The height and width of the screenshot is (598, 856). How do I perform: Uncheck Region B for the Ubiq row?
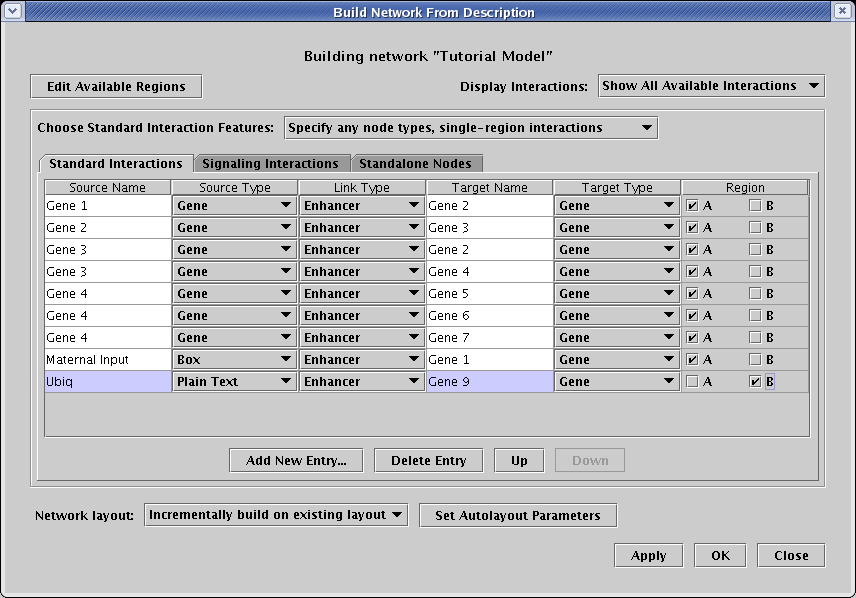coord(755,381)
